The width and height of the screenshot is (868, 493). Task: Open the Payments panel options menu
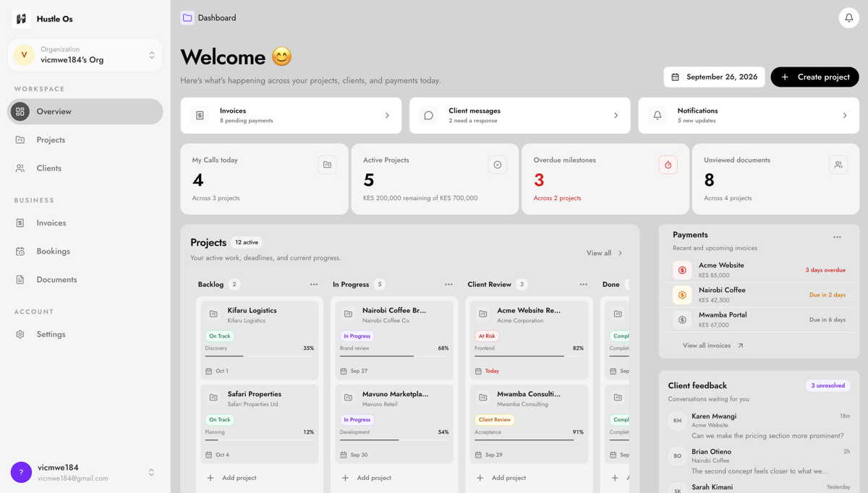(837, 237)
